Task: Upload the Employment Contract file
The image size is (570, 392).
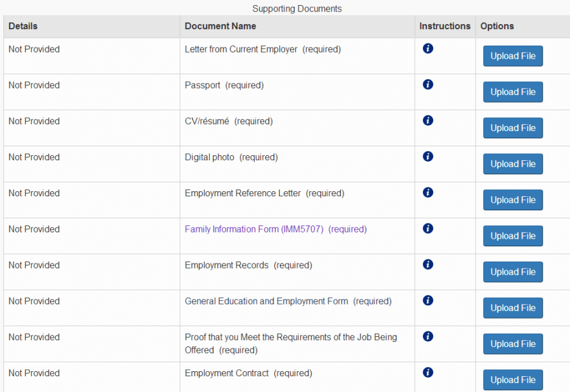Action: [512, 380]
